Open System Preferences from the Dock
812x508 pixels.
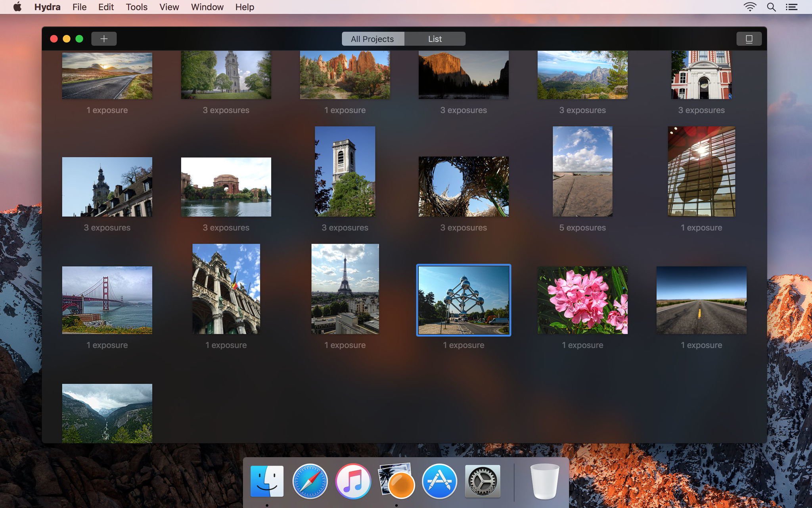[483, 481]
